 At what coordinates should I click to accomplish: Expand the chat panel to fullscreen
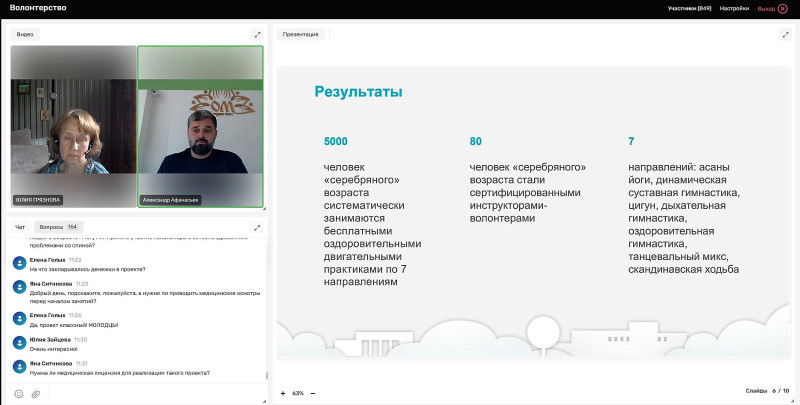click(257, 227)
